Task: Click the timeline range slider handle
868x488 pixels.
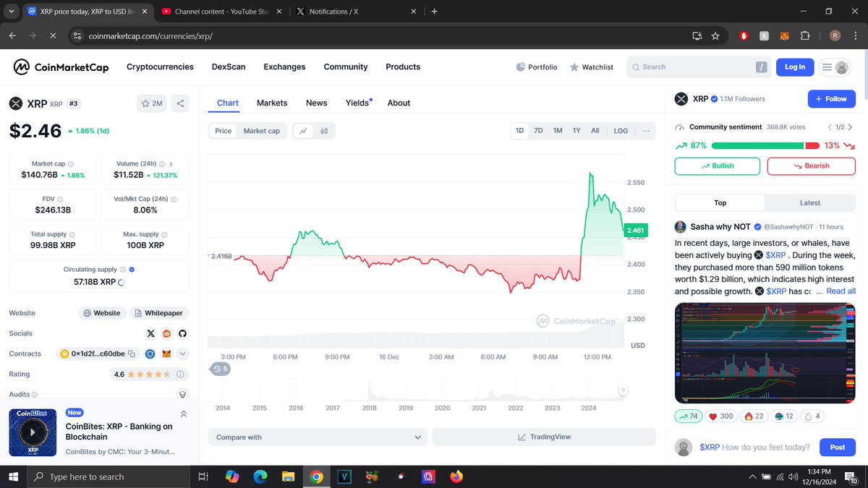Action: click(x=622, y=390)
